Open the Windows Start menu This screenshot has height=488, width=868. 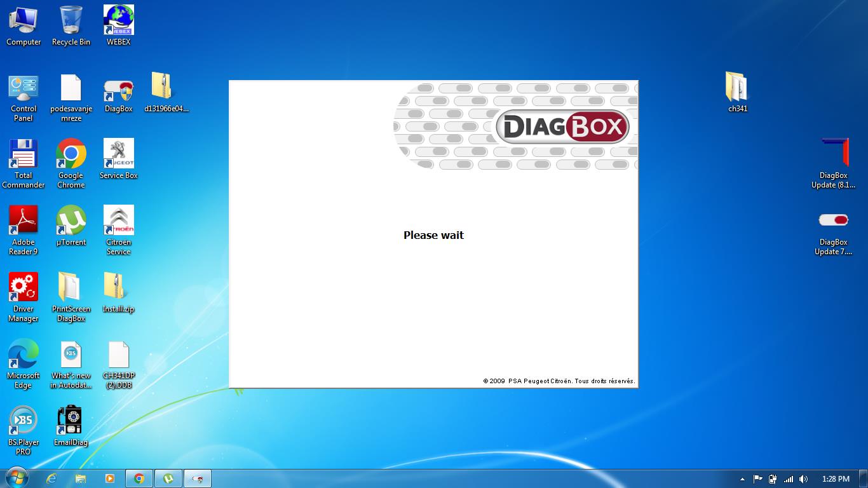pyautogui.click(x=16, y=478)
